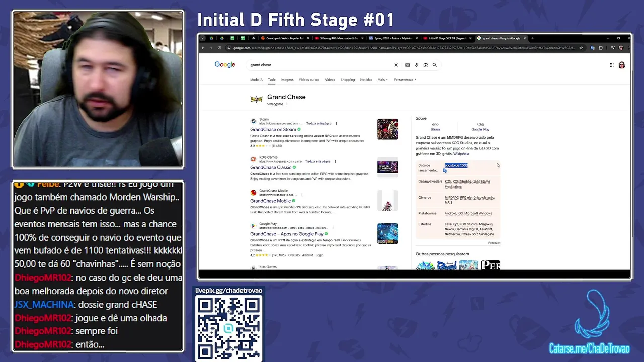Expand the Mais search filter dropdown
644x362 pixels.
(x=383, y=80)
